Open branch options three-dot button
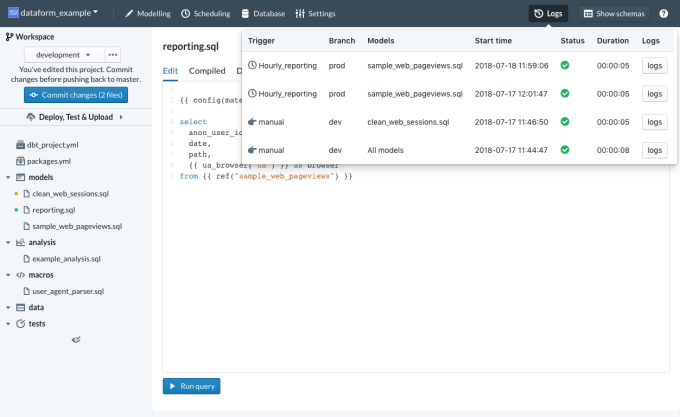This screenshot has height=417, width=680. point(113,54)
